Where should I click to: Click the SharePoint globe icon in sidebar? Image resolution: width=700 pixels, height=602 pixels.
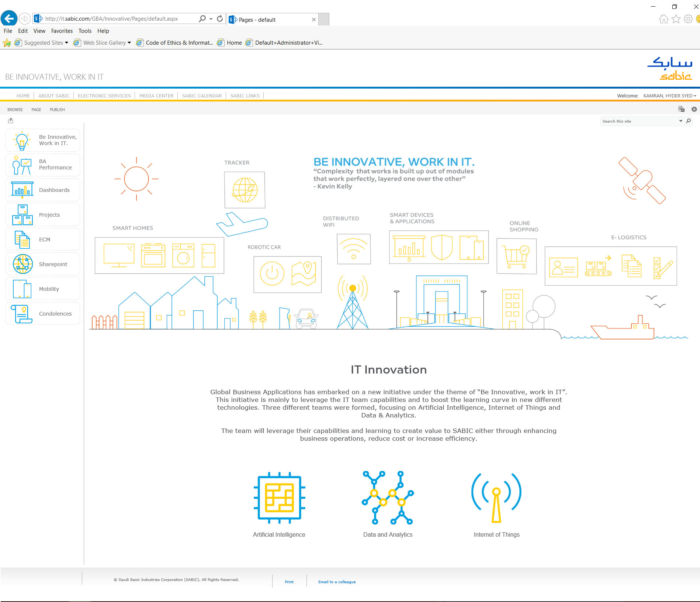(x=22, y=264)
